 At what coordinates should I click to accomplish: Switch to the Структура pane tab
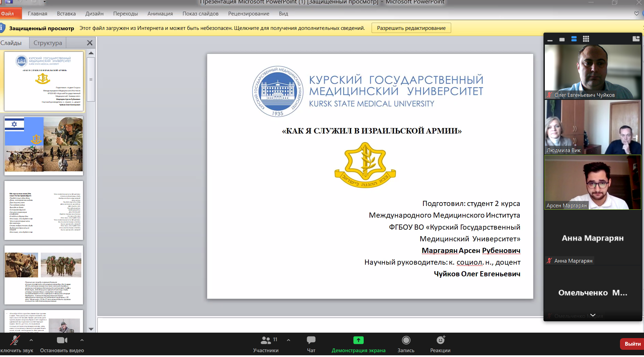pyautogui.click(x=48, y=43)
